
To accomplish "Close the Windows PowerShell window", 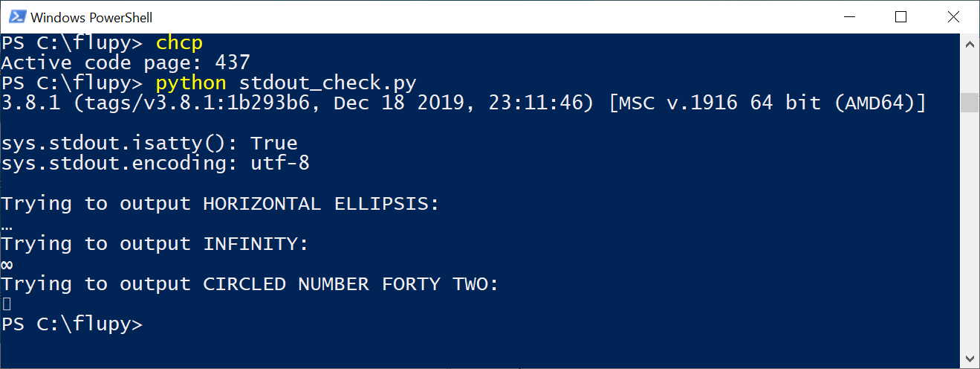I will 953,16.
